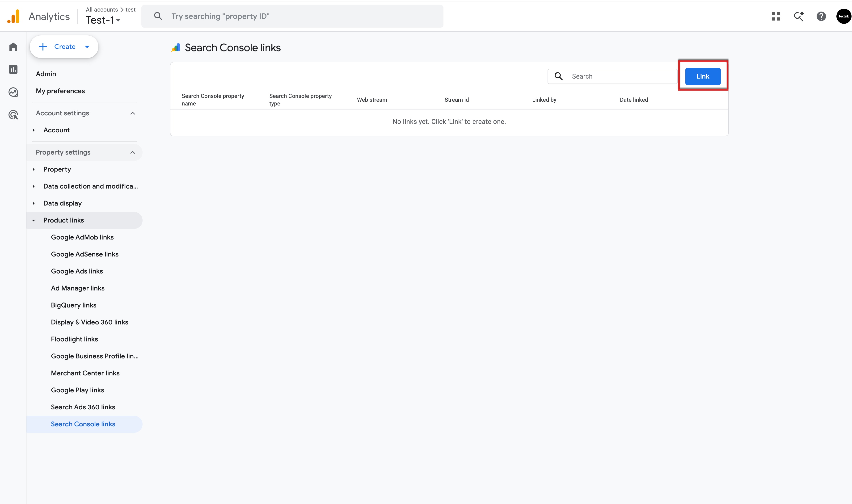Expand the Property tree item
852x504 pixels.
coord(34,169)
